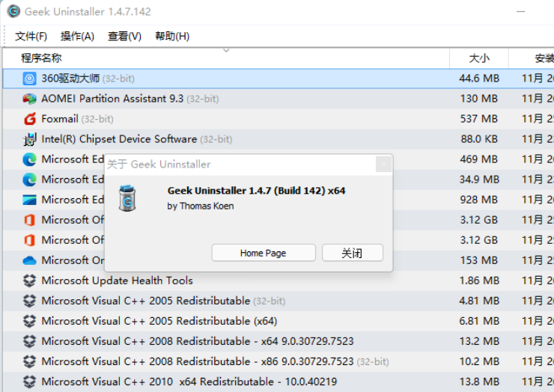The width and height of the screenshot is (554, 392).
Task: Open the 操作(A) menu
Action: [77, 36]
